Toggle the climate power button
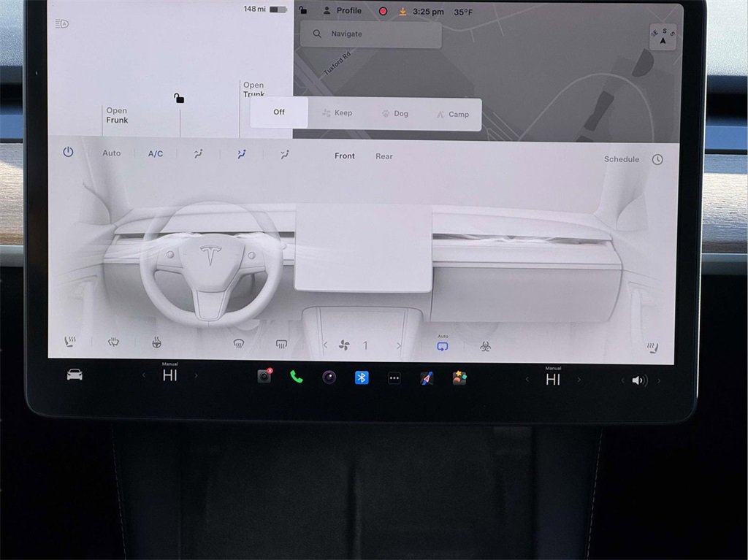 point(68,153)
